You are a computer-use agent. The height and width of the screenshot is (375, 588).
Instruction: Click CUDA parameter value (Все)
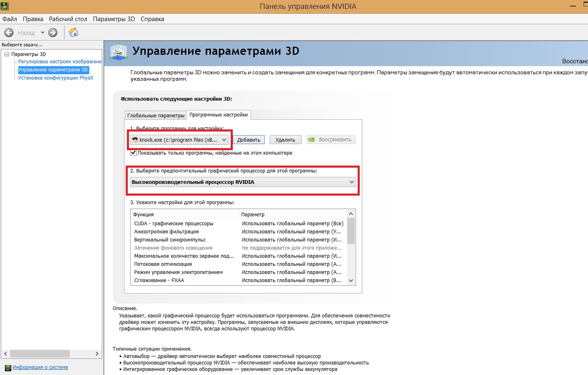(293, 224)
